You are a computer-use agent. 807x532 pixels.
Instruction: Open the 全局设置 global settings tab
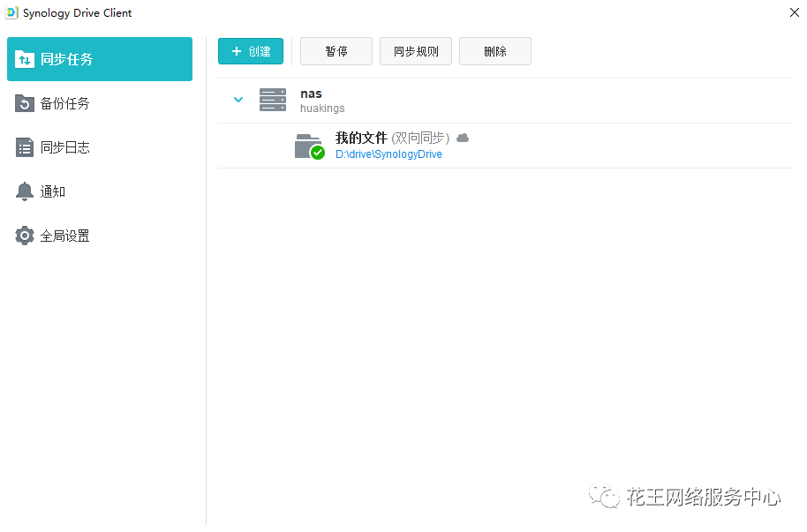[100, 236]
